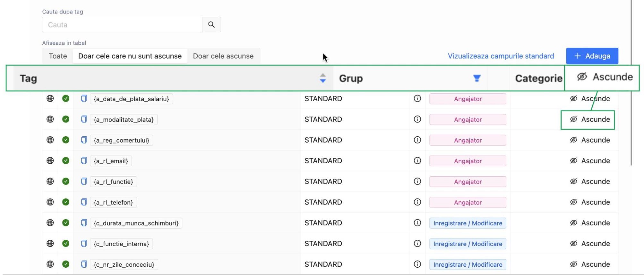Click the Angajator badge in a_rl_email row
The height and width of the screenshot is (275, 644).
[468, 161]
